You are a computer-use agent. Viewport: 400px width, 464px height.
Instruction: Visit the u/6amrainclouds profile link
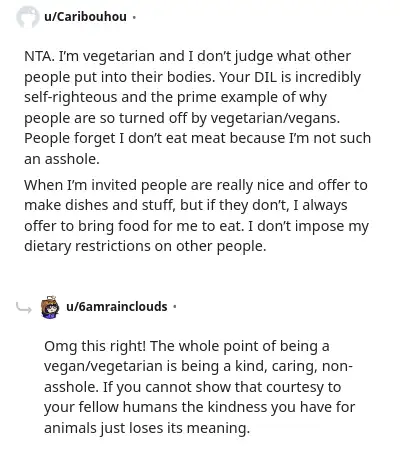pyautogui.click(x=117, y=306)
